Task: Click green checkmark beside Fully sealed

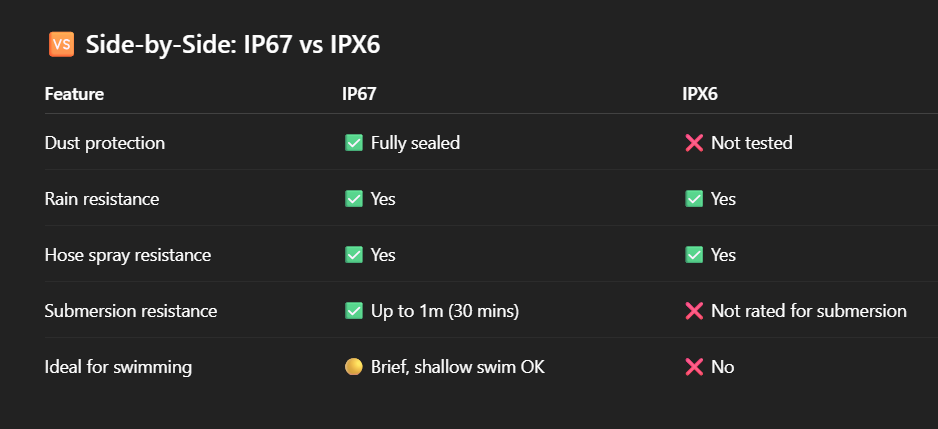Action: 354,143
